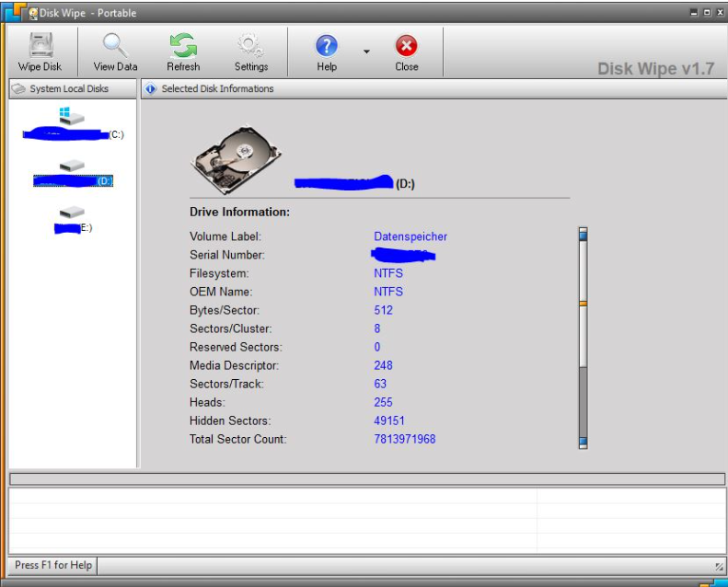
Task: Click Media Descriptor value 248
Action: coord(383,365)
